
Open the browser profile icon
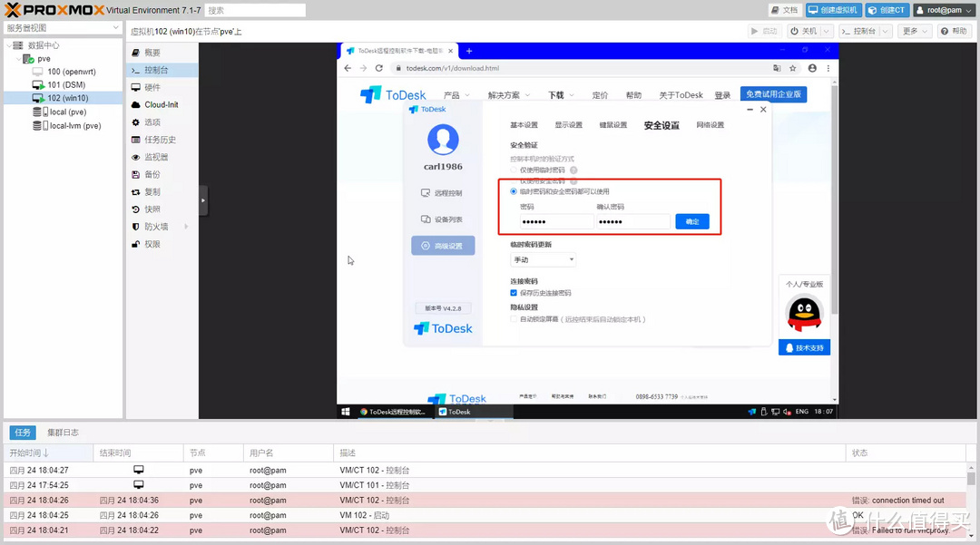[x=812, y=68]
